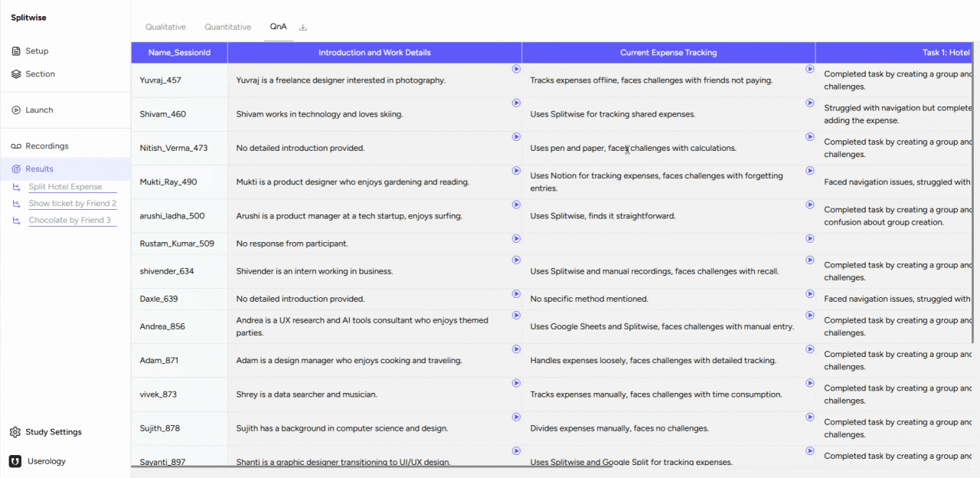The width and height of the screenshot is (980, 478).
Task: Open the Split Hotel Expense results
Action: (65, 186)
